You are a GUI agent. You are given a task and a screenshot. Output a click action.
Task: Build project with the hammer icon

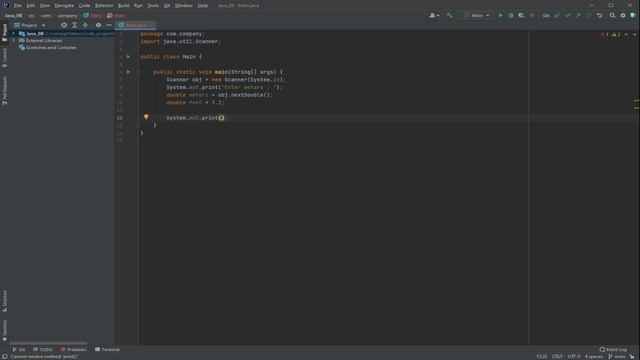click(449, 16)
